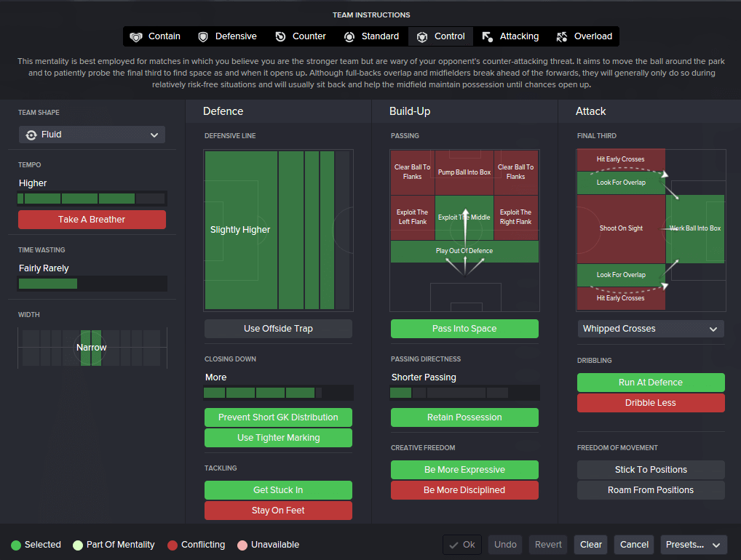Click the Ok button
The image size is (741, 560).
click(462, 545)
